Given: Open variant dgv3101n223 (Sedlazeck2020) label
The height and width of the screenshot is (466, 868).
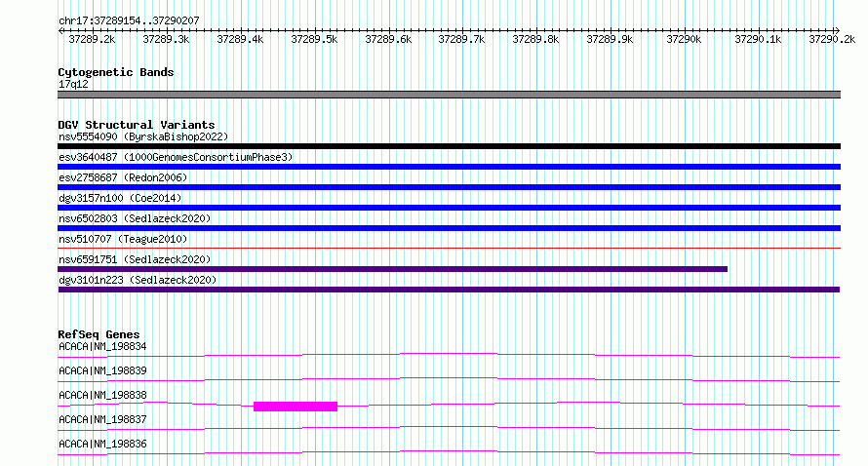Looking at the screenshot, I should 138,280.
